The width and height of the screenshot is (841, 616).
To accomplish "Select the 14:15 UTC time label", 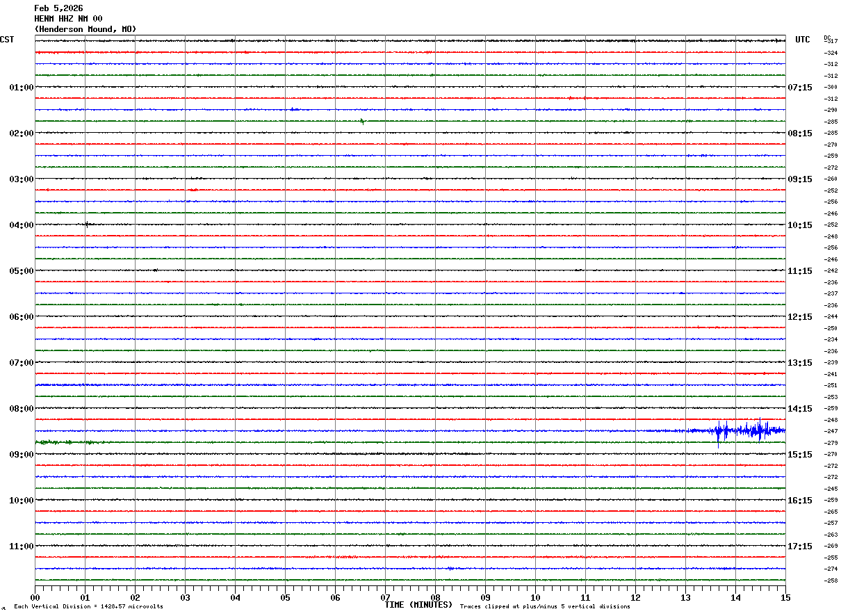I will (799, 409).
